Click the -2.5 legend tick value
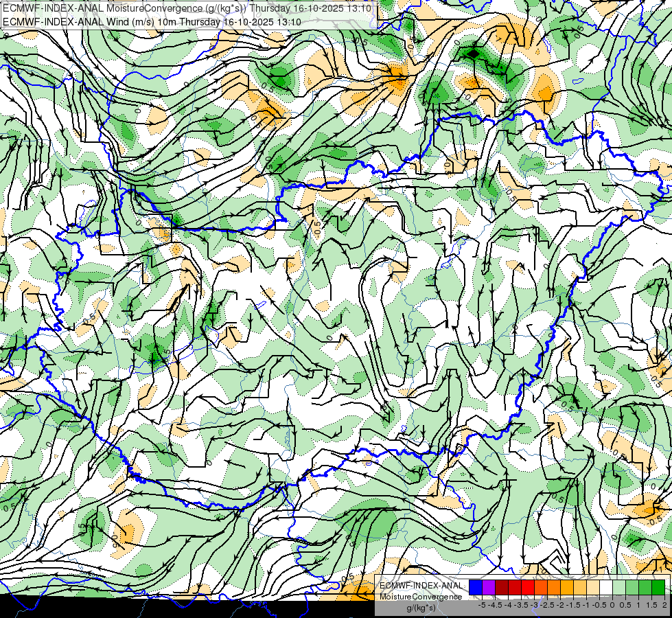672x618 pixels. (547, 605)
